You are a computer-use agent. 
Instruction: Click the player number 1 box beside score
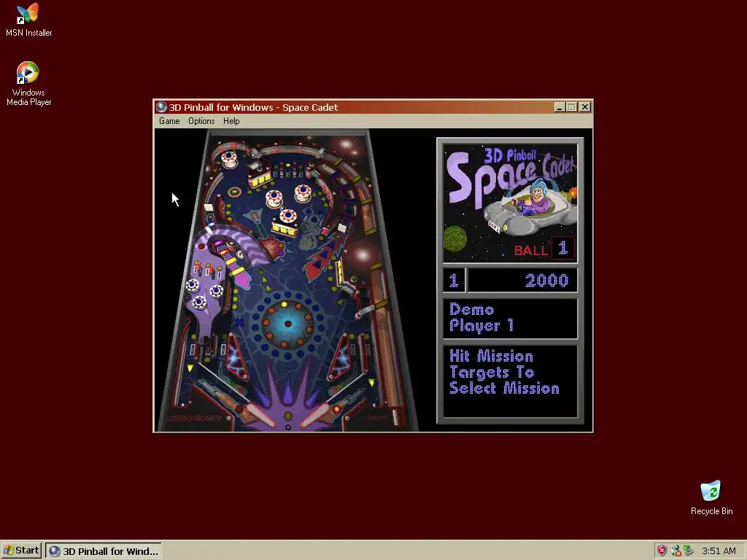click(454, 280)
